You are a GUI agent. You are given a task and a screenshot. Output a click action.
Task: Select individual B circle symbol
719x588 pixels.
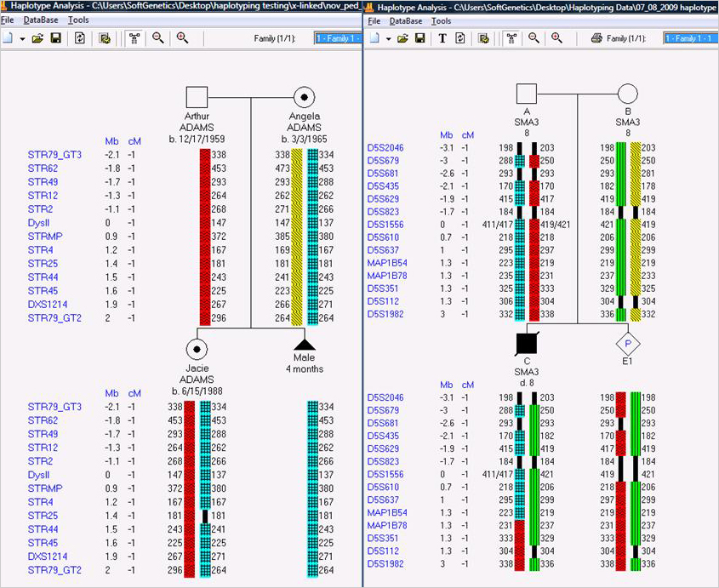(x=628, y=94)
